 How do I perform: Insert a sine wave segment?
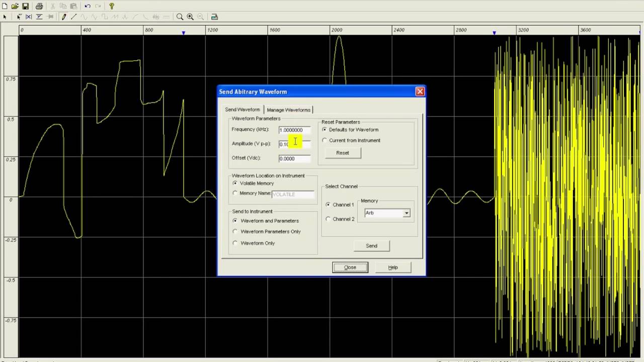coord(84,17)
